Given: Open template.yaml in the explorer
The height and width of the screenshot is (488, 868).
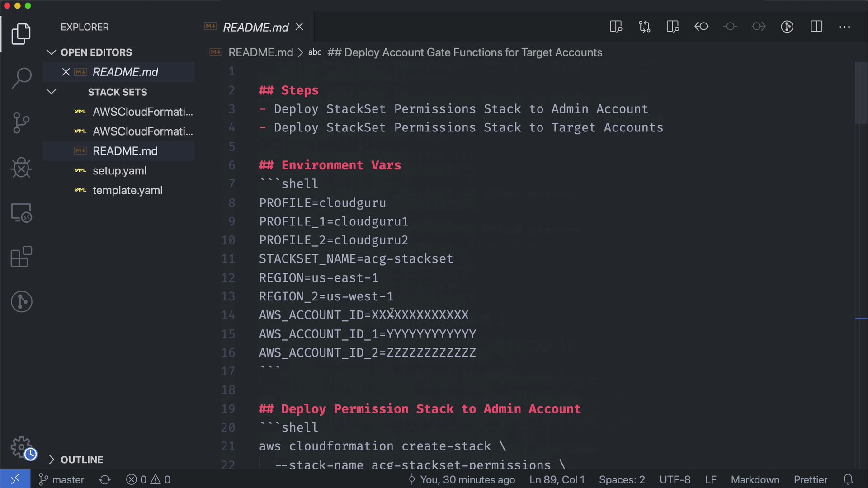Looking at the screenshot, I should coord(127,191).
